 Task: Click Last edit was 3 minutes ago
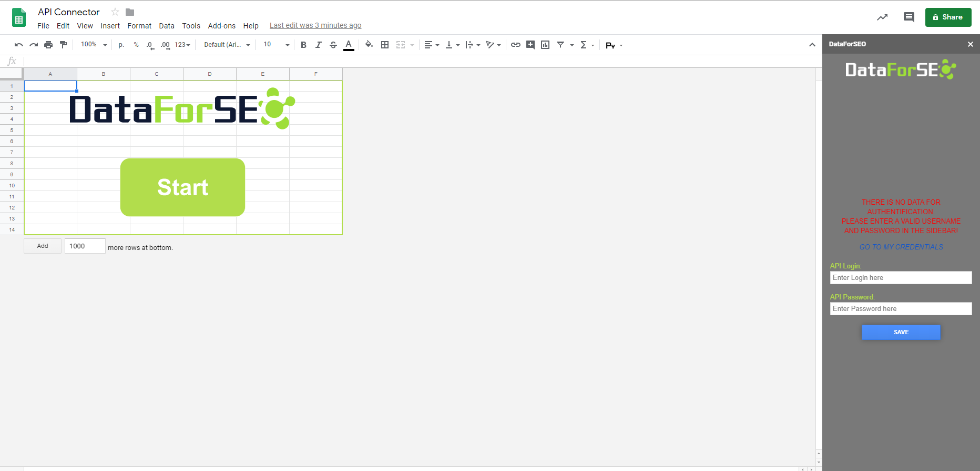click(315, 25)
